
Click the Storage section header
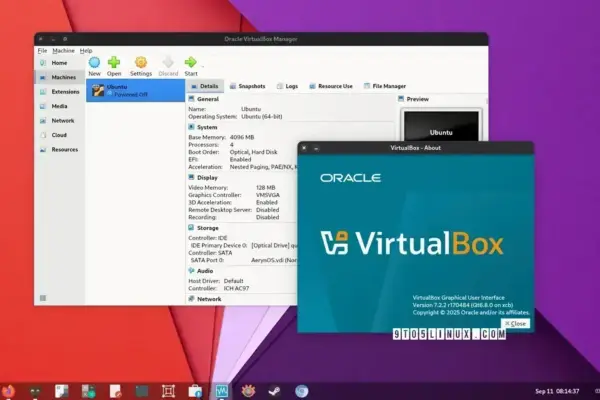pos(207,228)
